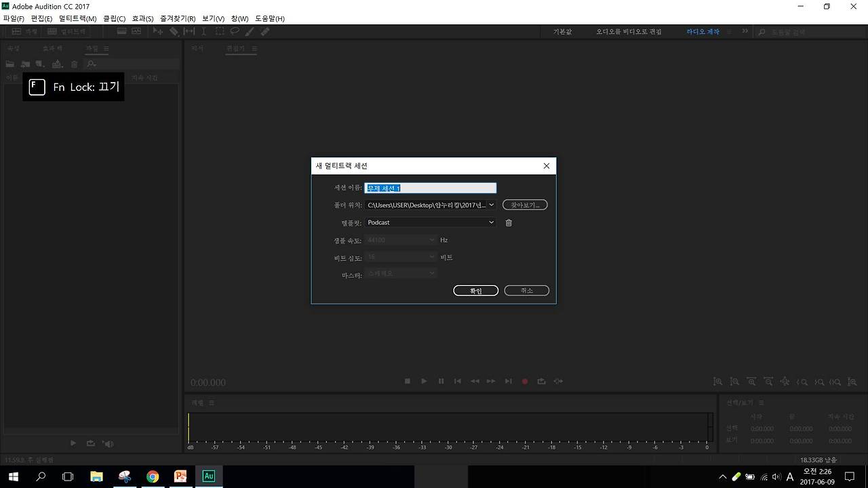Open Google Chrome from the taskbar
This screenshot has height=488, width=868.
pos(153,476)
